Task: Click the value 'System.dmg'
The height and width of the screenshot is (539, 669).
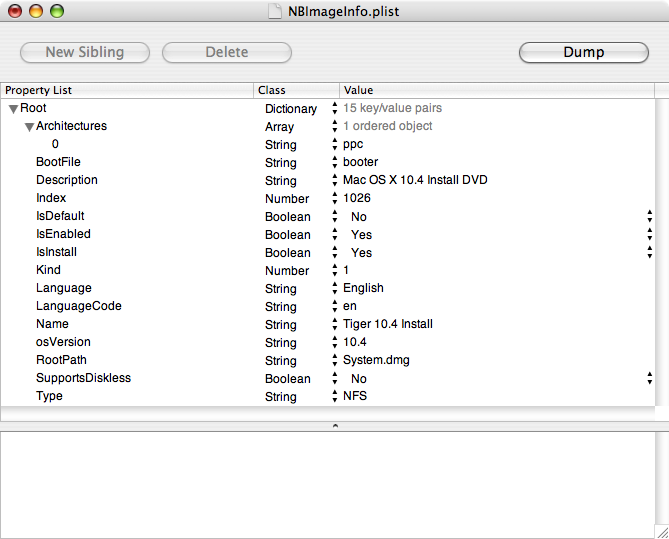Action: tap(376, 360)
